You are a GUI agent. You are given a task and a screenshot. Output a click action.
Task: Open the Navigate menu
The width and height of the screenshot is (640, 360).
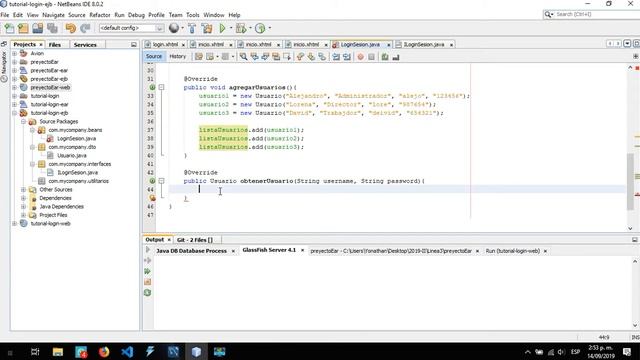point(53,15)
